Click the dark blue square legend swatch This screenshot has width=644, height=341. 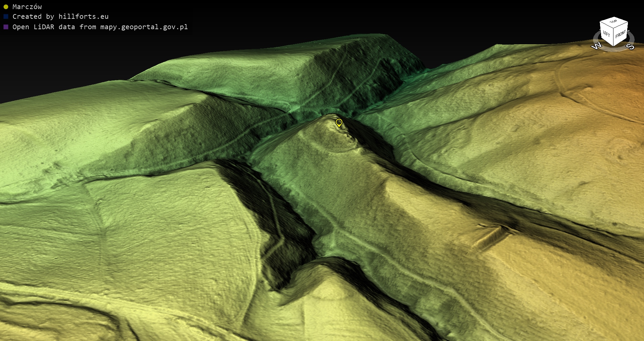point(6,17)
